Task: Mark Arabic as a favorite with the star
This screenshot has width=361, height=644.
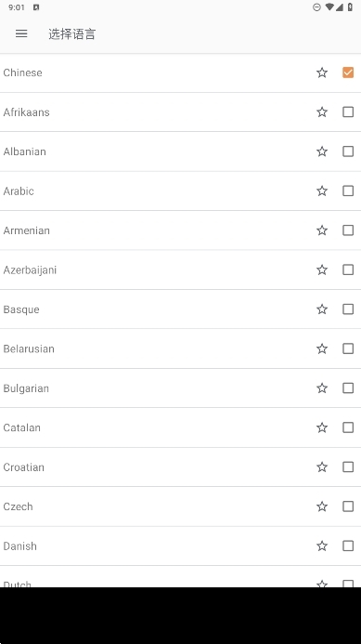Action: [322, 191]
